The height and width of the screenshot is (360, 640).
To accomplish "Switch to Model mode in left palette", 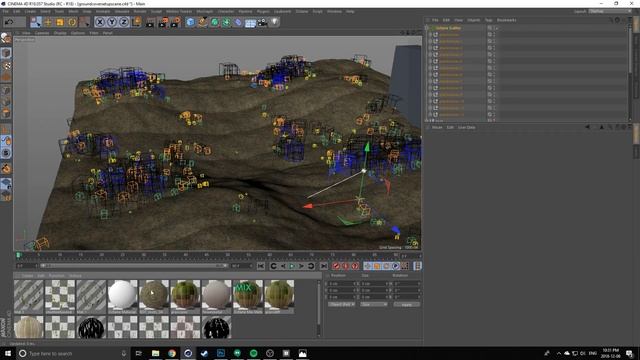I will click(6, 53).
